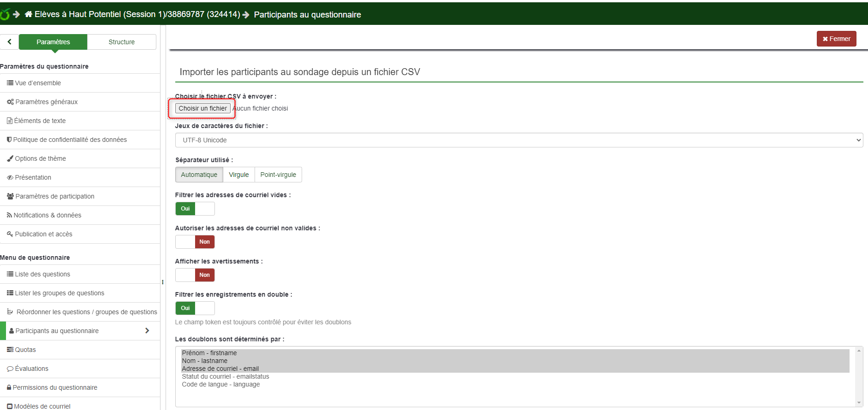Open the UTF-8 Unicode charset dropdown
This screenshot has width=868, height=410.
click(x=518, y=140)
